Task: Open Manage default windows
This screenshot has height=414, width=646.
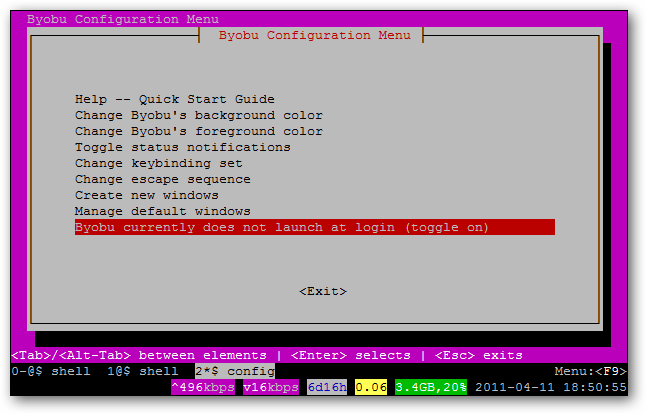Action: [x=163, y=211]
